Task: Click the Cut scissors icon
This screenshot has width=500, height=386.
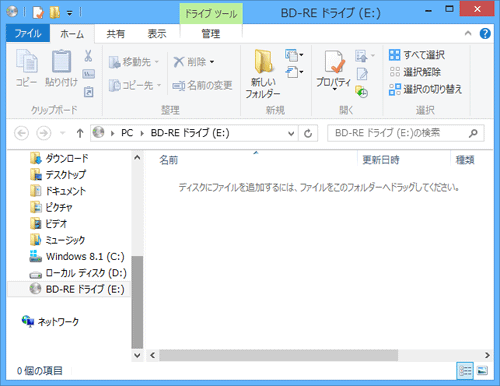Action: (88, 56)
